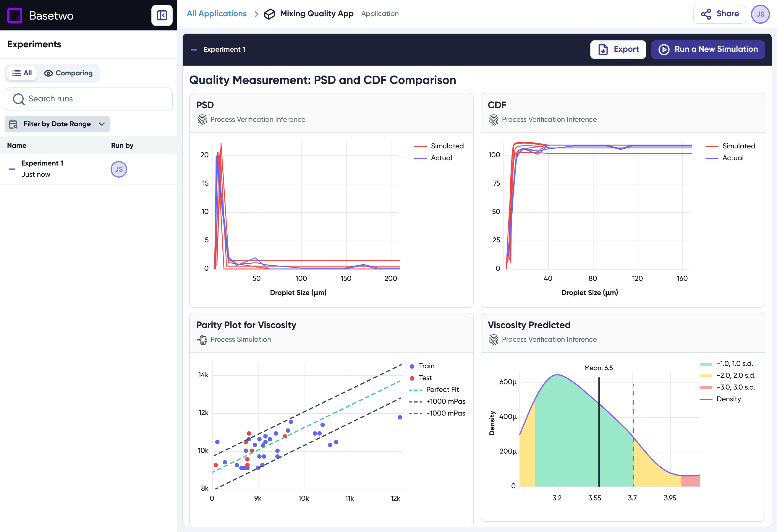
Task: Toggle the Test points in parity legend
Action: pyautogui.click(x=421, y=378)
